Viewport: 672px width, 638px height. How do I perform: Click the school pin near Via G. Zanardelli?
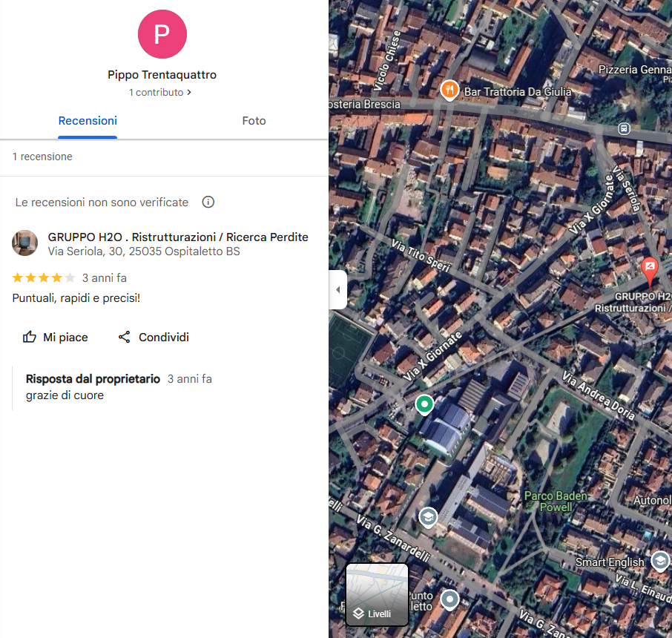click(x=428, y=518)
